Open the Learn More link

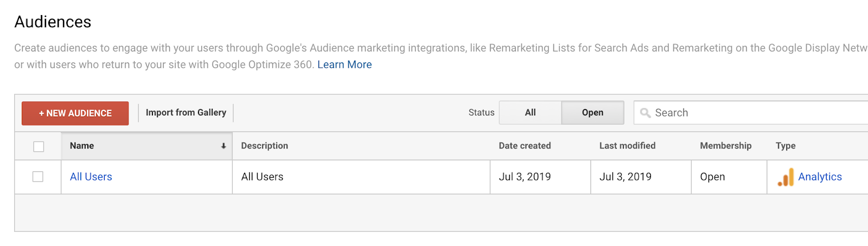(x=344, y=64)
